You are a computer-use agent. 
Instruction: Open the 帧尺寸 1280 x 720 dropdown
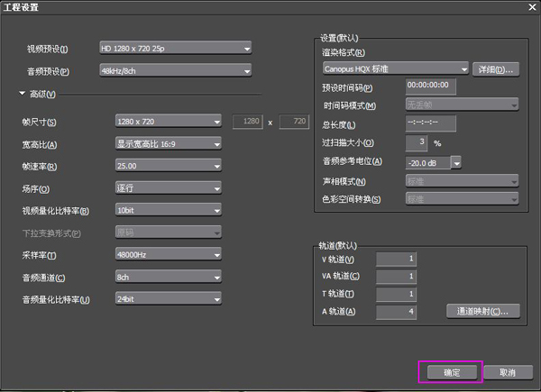169,122
